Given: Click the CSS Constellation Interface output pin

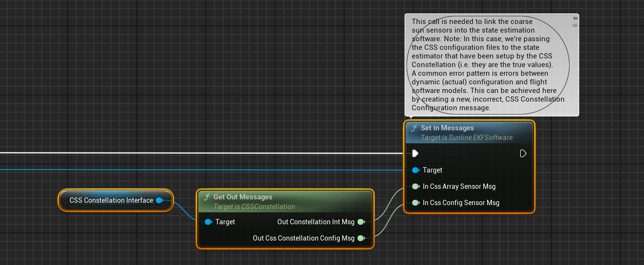Looking at the screenshot, I should [x=159, y=200].
